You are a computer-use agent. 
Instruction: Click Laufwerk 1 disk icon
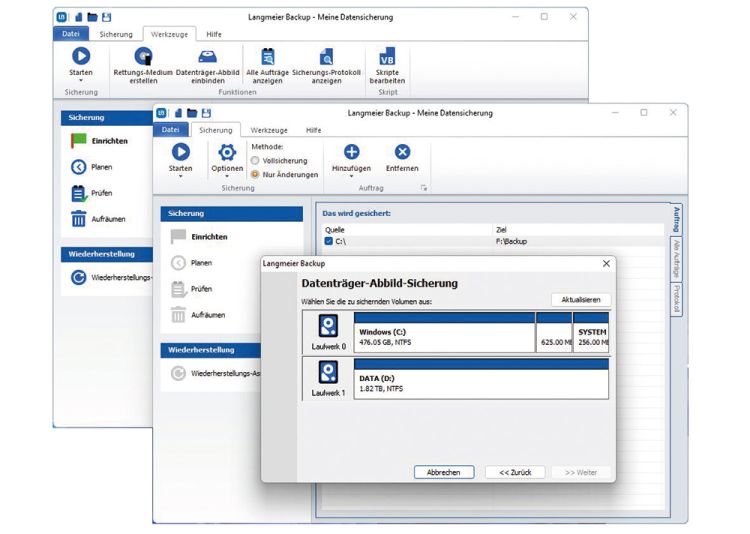[x=328, y=372]
